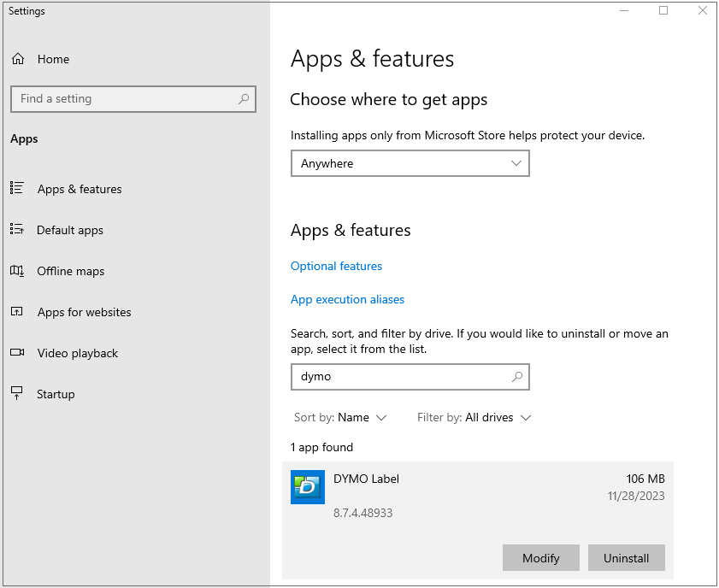Click magnifier icon in Find a setting
Screen dimensions: 719x588
(244, 99)
